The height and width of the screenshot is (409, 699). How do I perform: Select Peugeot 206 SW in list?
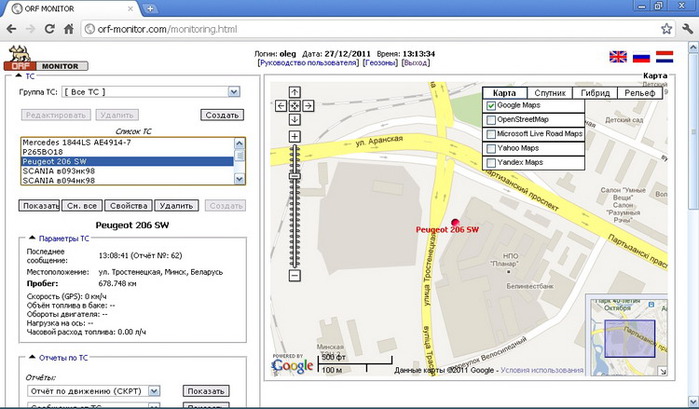pos(127,161)
